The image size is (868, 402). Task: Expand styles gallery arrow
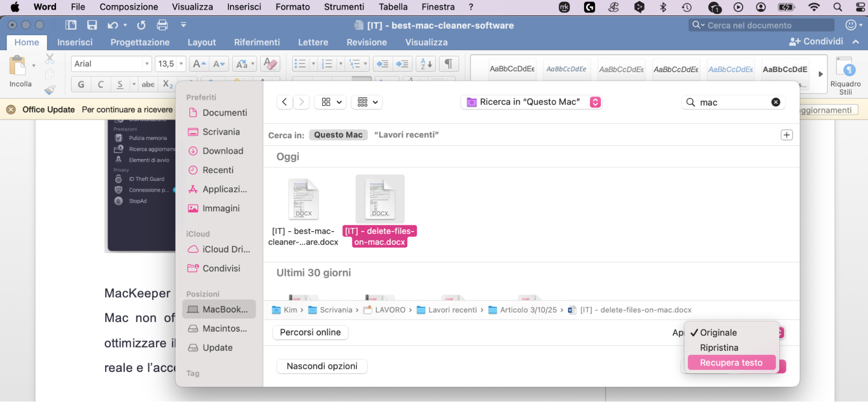click(x=820, y=74)
